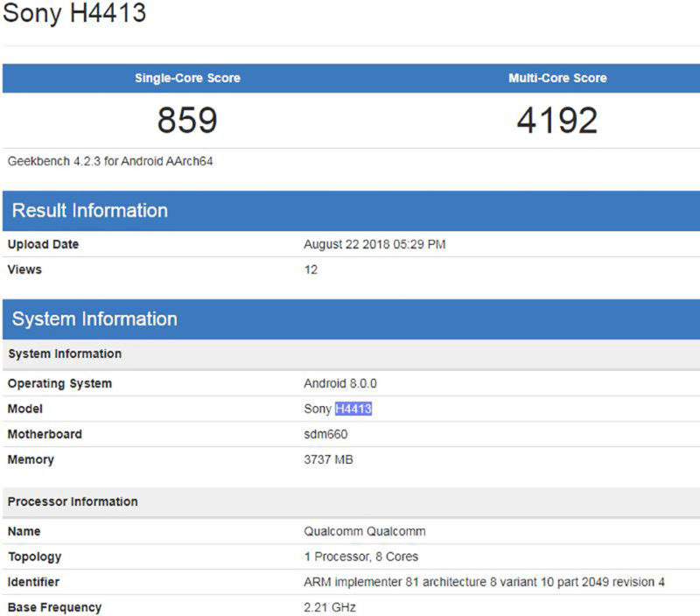Click the ARM implementer identifier text

click(484, 582)
